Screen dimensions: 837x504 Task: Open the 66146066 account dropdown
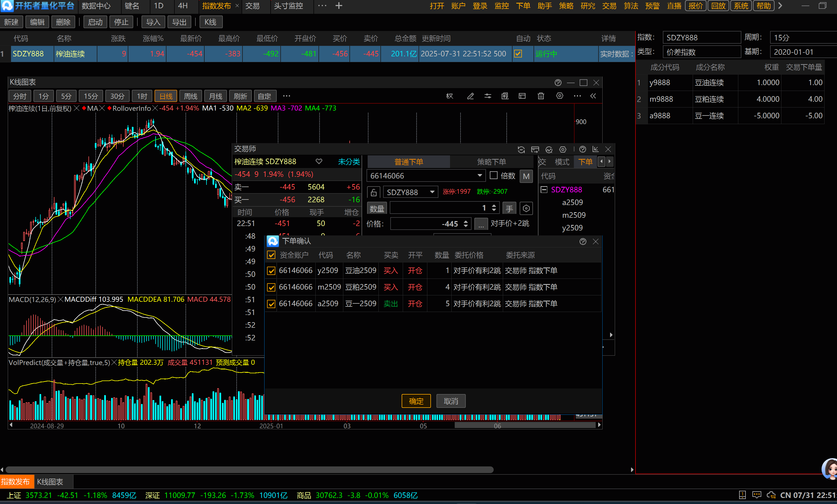(x=480, y=175)
